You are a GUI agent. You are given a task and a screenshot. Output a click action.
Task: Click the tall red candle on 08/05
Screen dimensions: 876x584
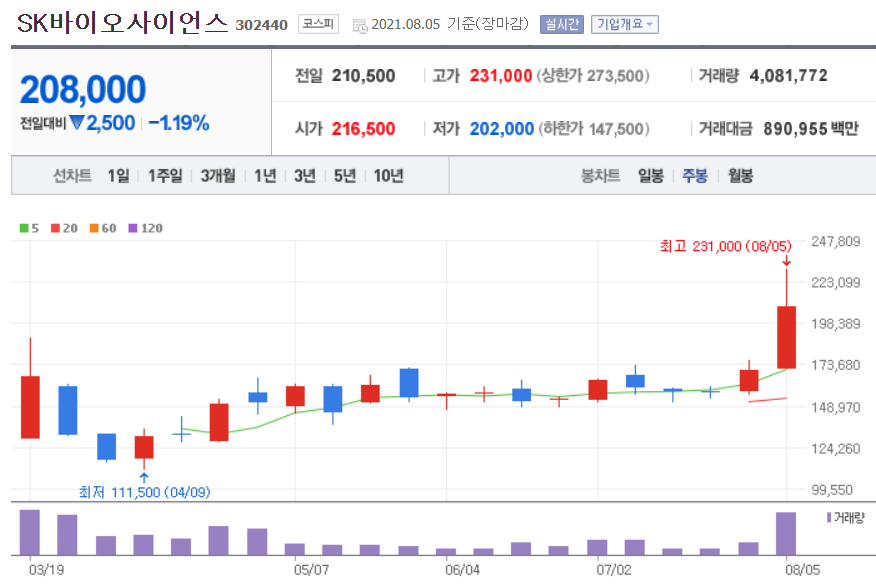(787, 337)
